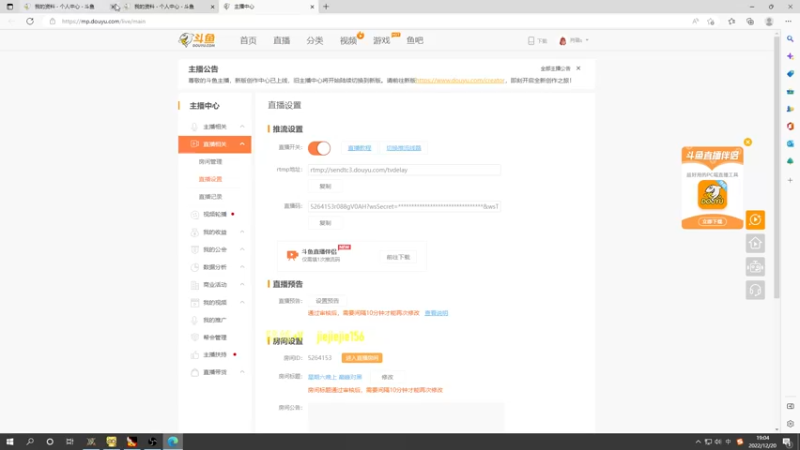
Task: Click the orange camera icon of 斗鱼直播伴侣
Action: pos(292,255)
